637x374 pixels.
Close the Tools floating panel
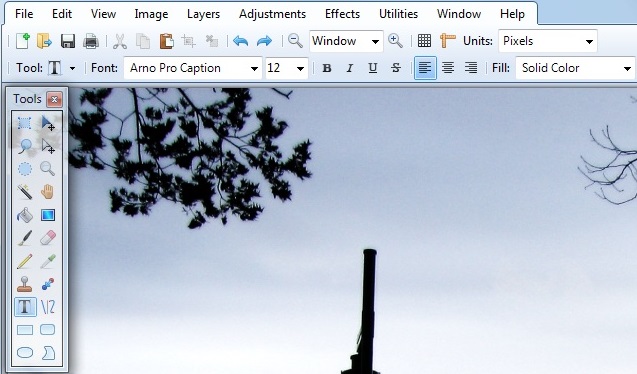coord(54,99)
